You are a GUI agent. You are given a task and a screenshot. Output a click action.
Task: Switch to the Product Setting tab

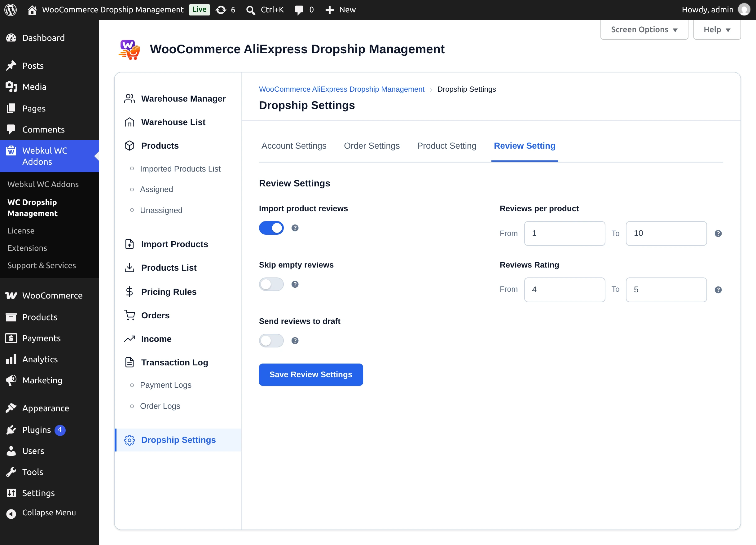[447, 146]
